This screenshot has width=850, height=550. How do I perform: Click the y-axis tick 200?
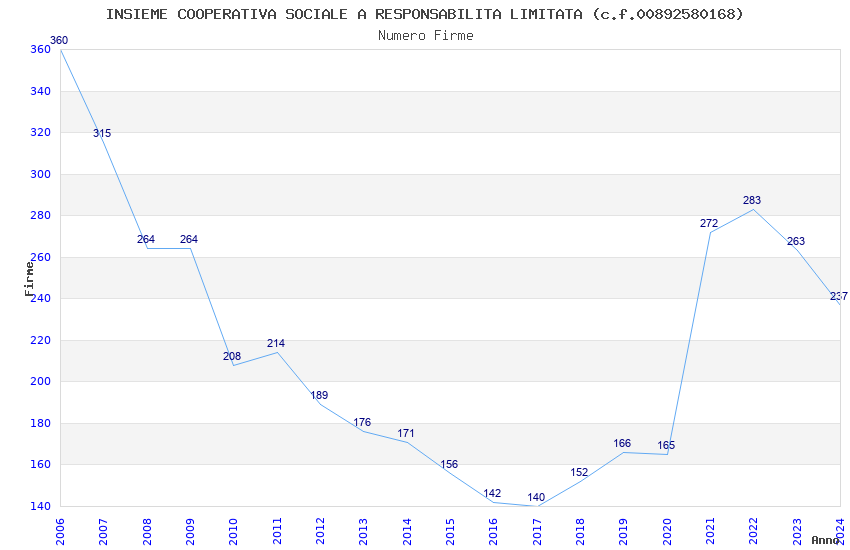pyautogui.click(x=41, y=381)
